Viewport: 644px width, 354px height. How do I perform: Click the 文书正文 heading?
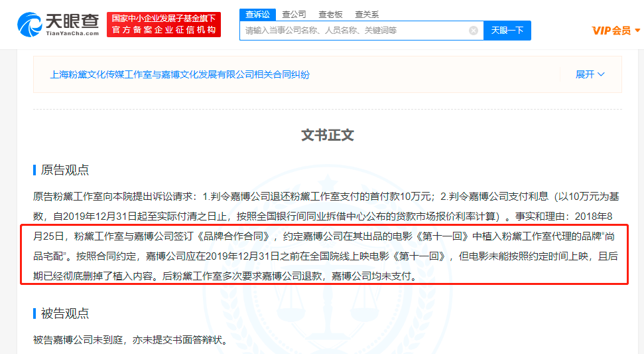(328, 135)
